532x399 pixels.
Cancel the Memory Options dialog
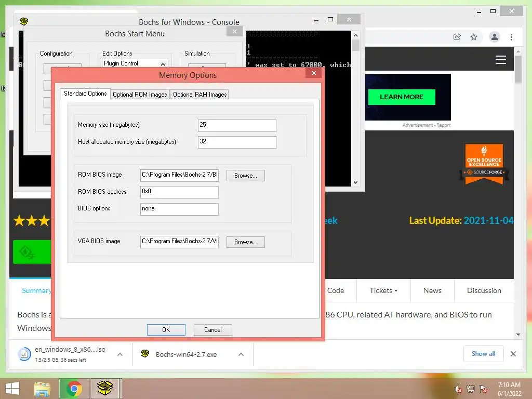pyautogui.click(x=212, y=330)
